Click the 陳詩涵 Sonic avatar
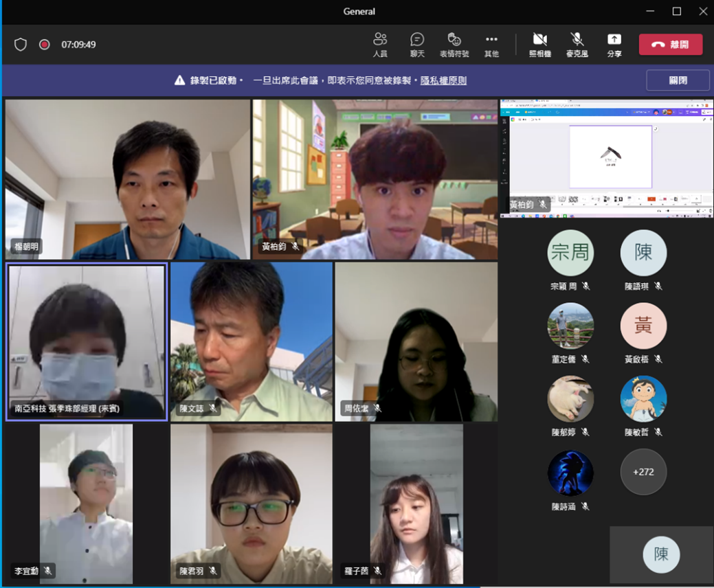Viewport: 714px width, 588px height. [x=570, y=473]
